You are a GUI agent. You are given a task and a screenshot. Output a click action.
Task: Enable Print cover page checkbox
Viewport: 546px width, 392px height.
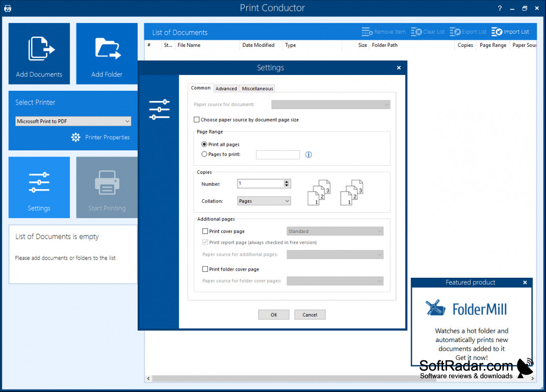coord(205,231)
